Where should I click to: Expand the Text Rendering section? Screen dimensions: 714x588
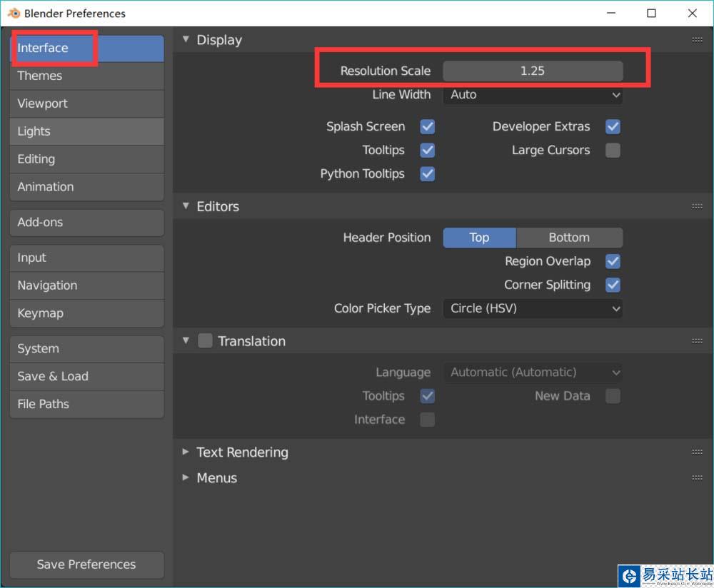(186, 452)
